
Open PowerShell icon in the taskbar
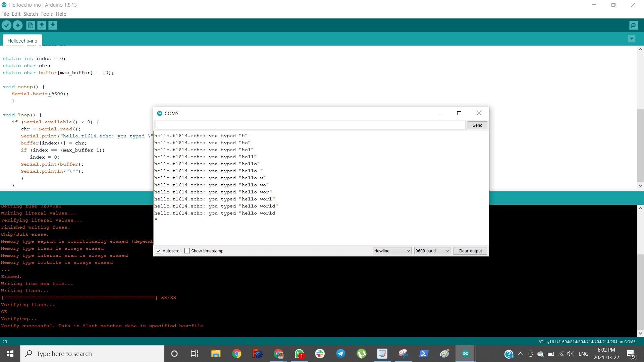pos(424,354)
